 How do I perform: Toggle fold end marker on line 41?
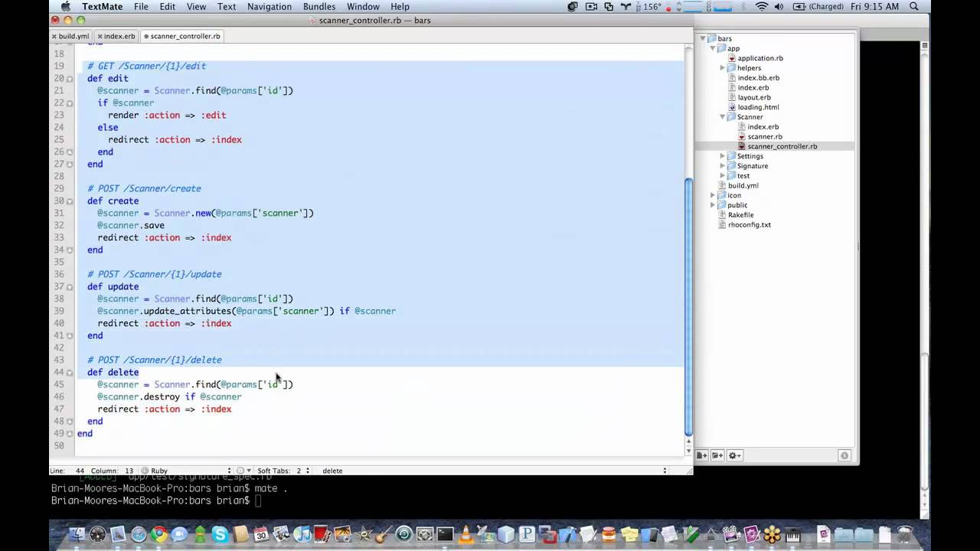tap(70, 335)
